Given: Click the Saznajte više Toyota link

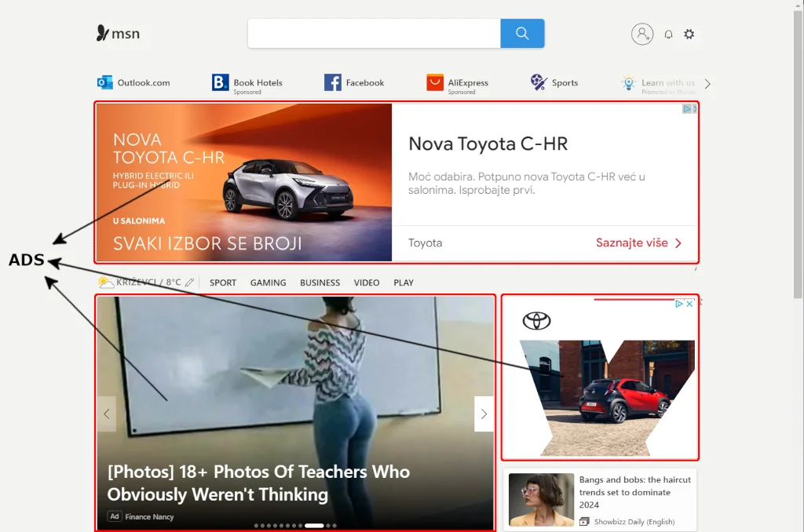Looking at the screenshot, I should click(638, 243).
